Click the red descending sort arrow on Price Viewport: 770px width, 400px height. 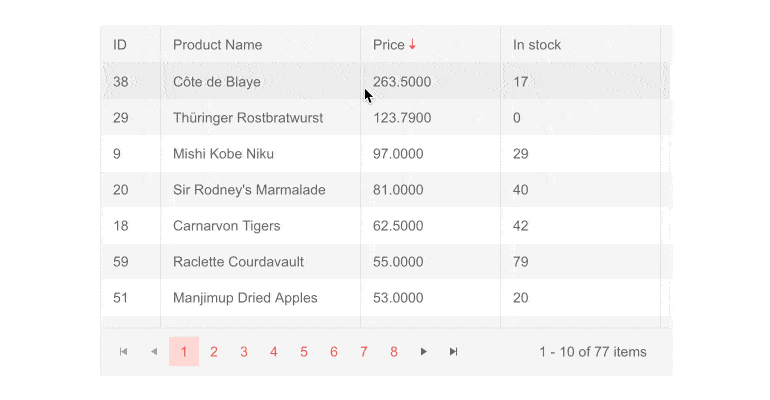[x=412, y=45]
